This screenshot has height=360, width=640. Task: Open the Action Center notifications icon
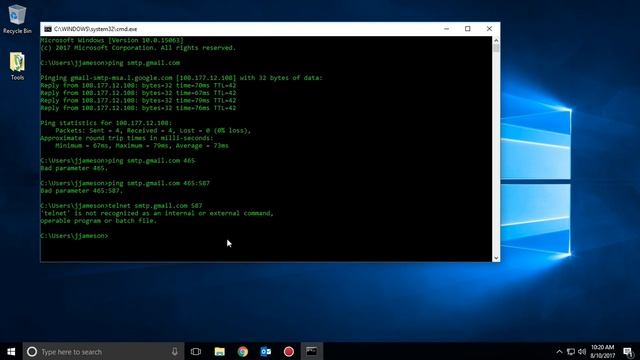click(629, 351)
